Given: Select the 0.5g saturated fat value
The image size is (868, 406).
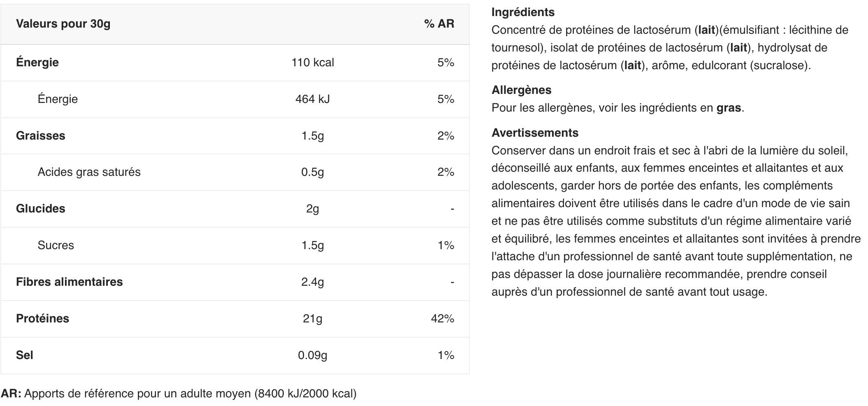Looking at the screenshot, I should pos(313,172).
